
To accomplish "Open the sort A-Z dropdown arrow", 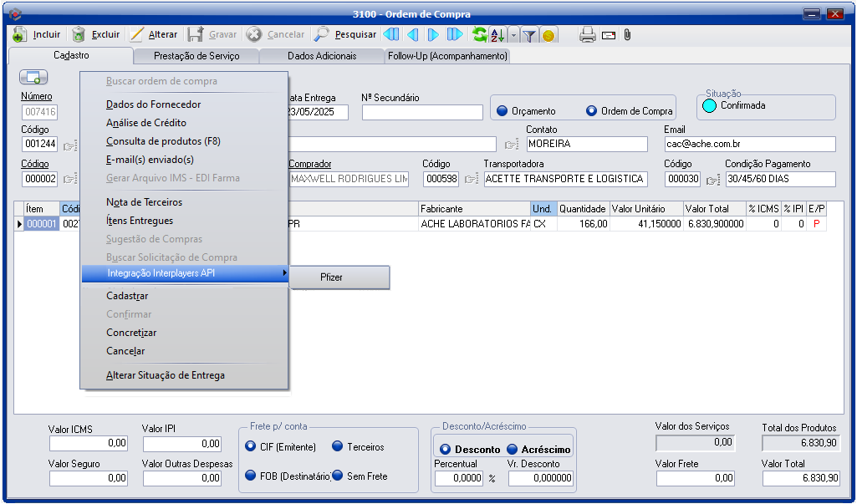I will click(513, 35).
